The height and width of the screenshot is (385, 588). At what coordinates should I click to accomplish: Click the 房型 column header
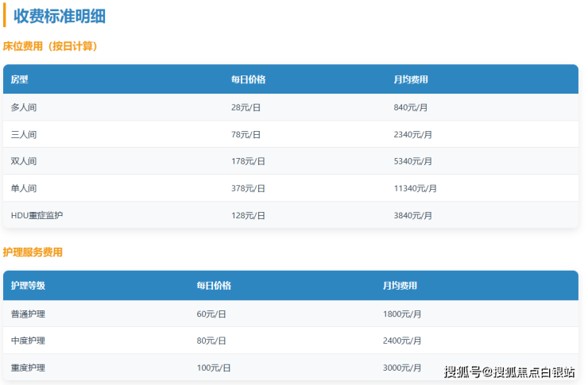[19, 79]
